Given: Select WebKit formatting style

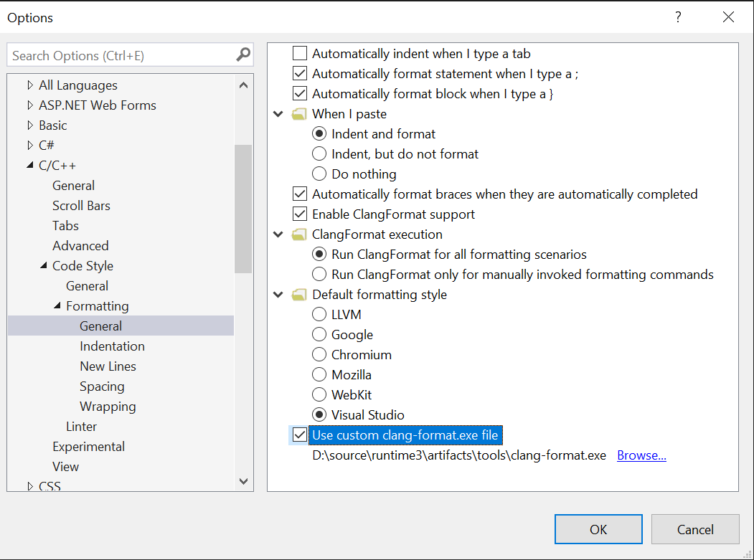Looking at the screenshot, I should [319, 395].
